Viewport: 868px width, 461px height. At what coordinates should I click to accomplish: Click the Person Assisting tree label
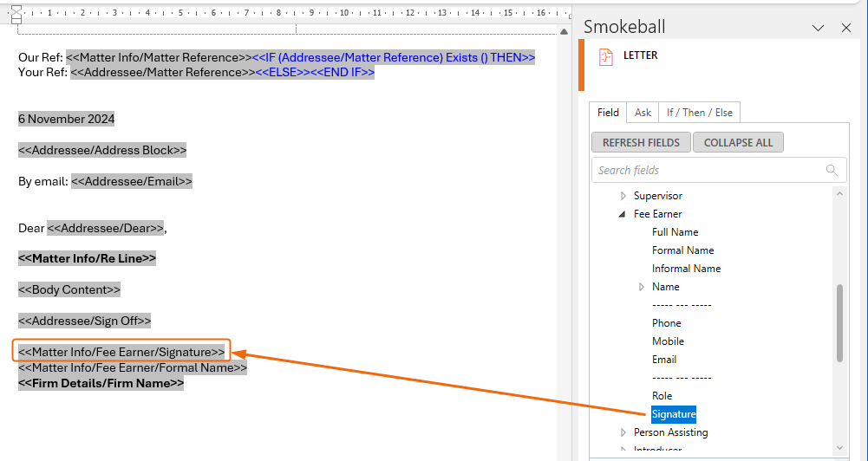670,432
